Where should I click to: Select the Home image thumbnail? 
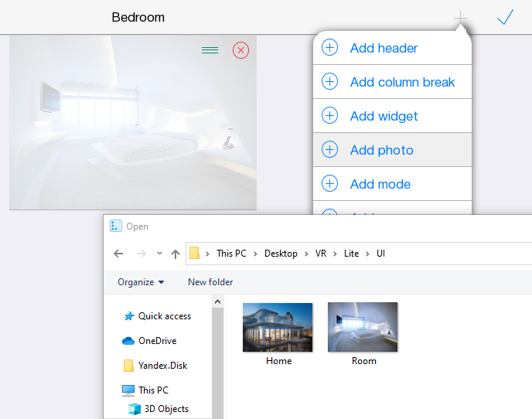278,327
